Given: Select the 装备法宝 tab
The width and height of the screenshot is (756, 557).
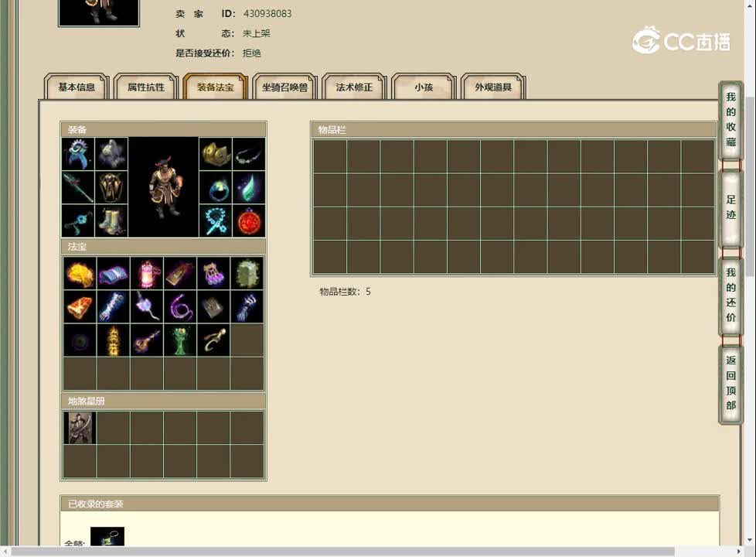Looking at the screenshot, I should point(216,87).
